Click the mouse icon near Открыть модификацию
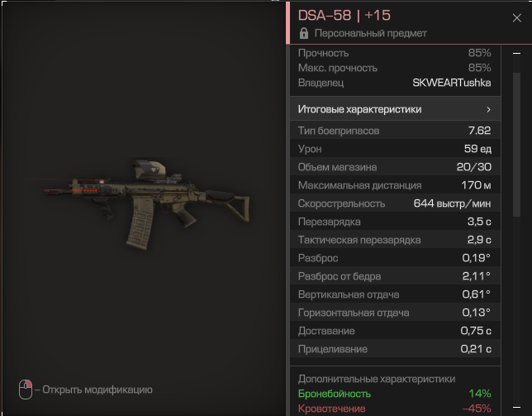The width and height of the screenshot is (532, 416). 26,390
